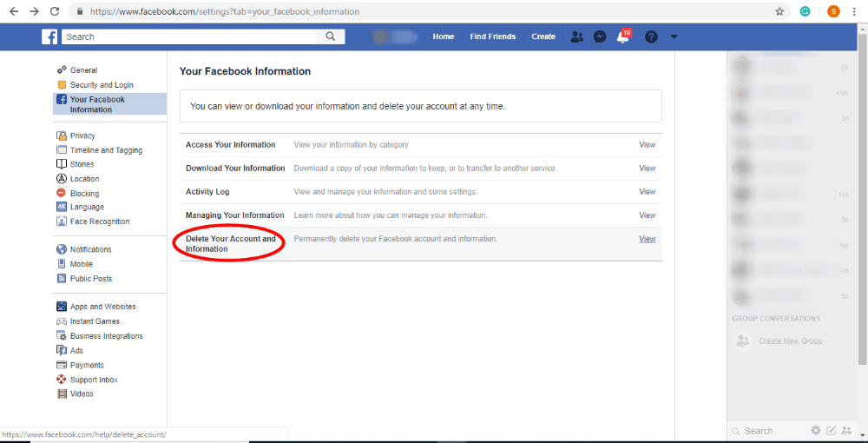Click inside the Facebook Search field

click(x=189, y=36)
